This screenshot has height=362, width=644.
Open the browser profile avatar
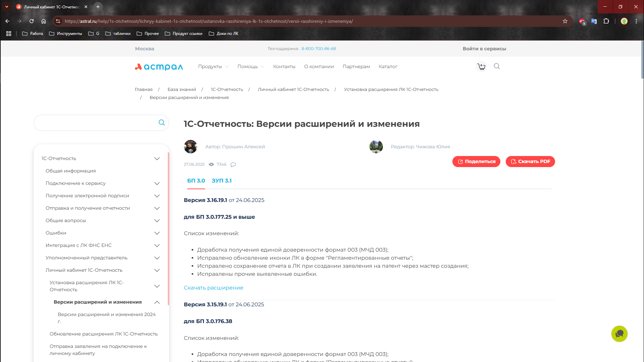tap(624, 21)
